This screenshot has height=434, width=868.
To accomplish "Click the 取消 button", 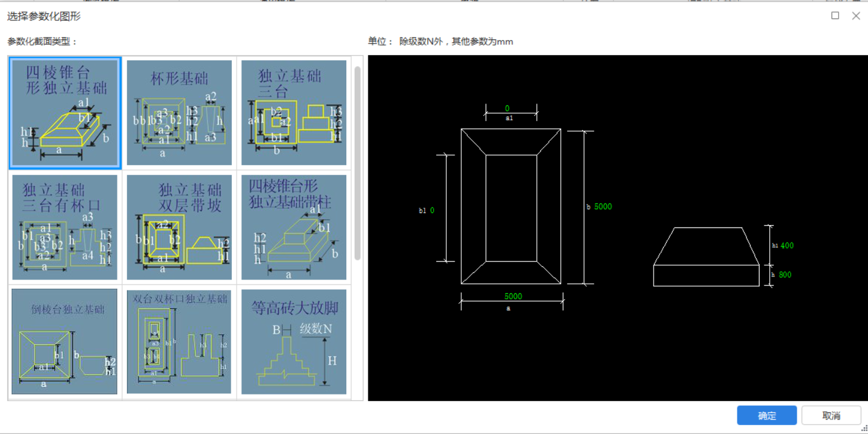I will (x=831, y=415).
